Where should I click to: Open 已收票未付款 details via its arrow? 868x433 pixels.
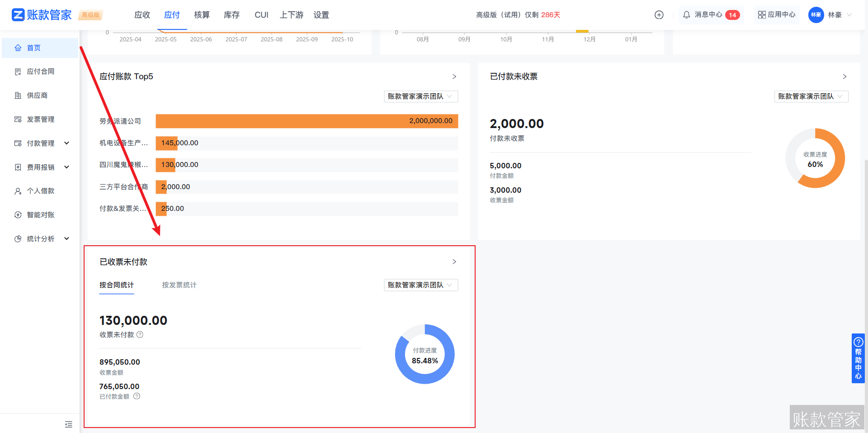point(454,262)
